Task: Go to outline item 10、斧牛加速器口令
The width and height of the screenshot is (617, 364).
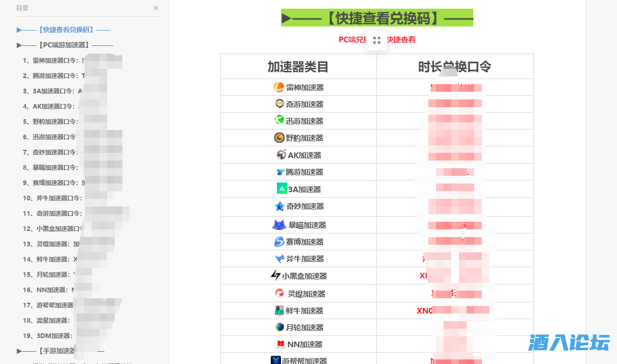Action: pyautogui.click(x=53, y=198)
